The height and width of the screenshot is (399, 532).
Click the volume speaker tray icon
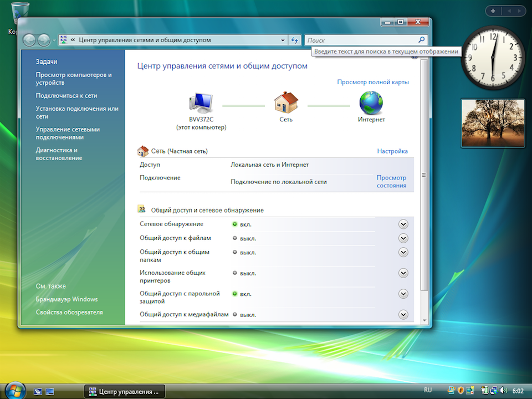[x=504, y=391]
